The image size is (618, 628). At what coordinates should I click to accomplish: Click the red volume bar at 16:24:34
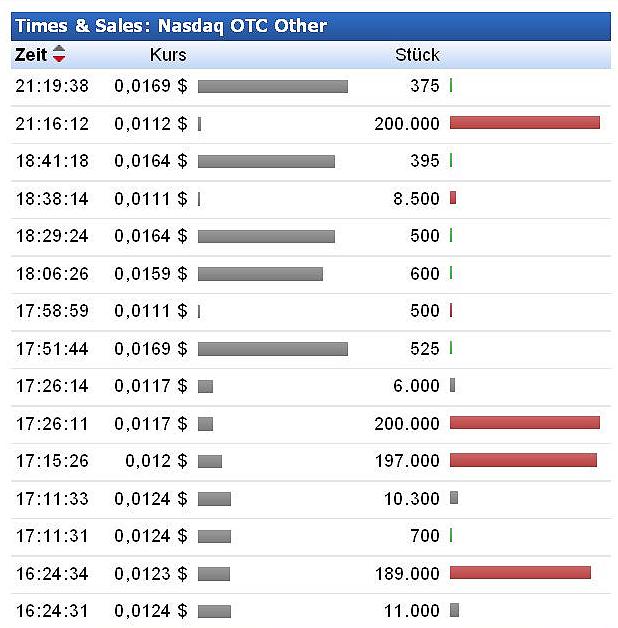click(x=520, y=573)
